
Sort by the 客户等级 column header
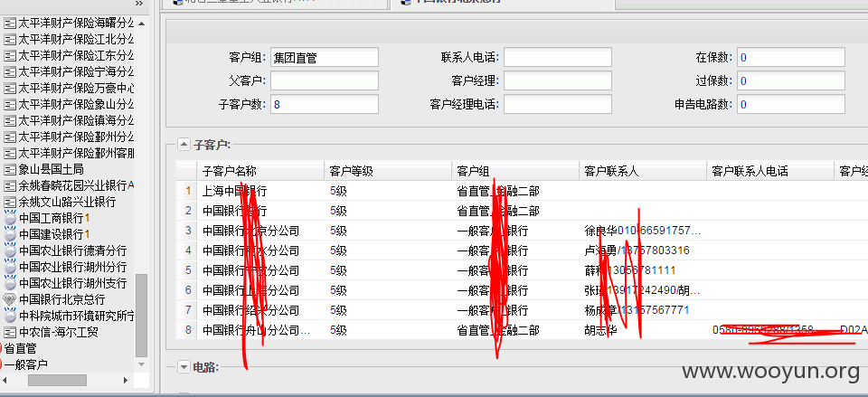[x=388, y=171]
